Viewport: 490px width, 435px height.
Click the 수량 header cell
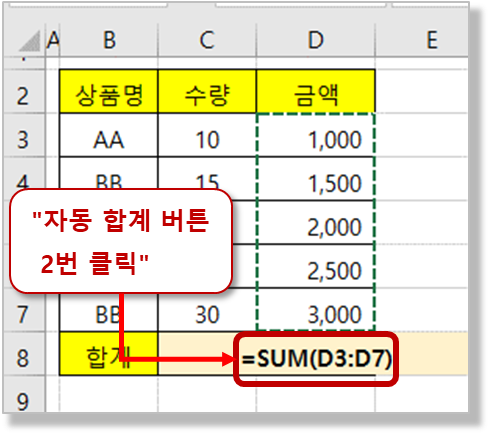click(207, 91)
